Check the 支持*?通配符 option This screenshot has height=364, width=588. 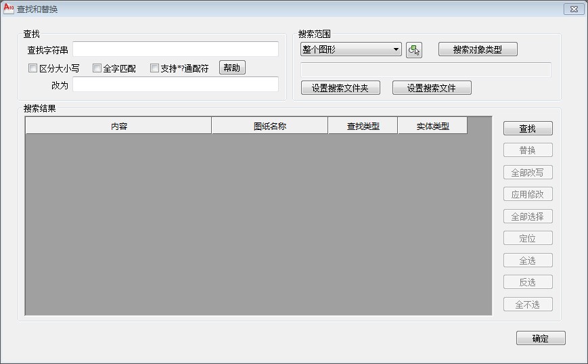point(154,68)
